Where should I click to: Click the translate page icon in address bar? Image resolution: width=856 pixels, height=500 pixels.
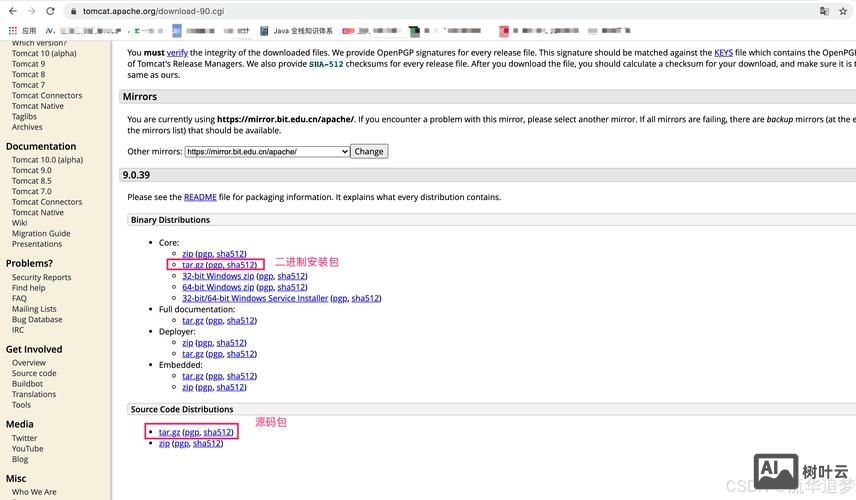click(824, 11)
